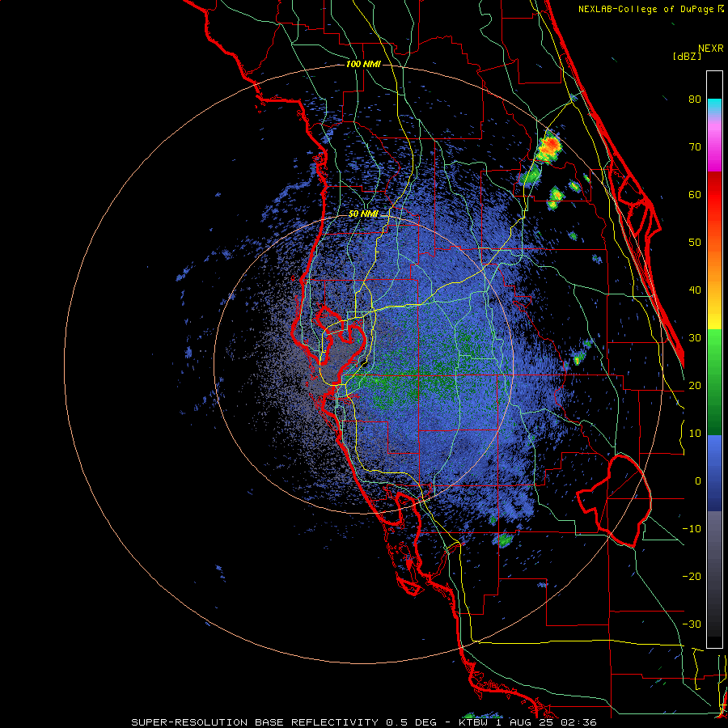728x728 pixels.
Task: Click the "10" value on the dBZ scale
Action: pyautogui.click(x=695, y=434)
